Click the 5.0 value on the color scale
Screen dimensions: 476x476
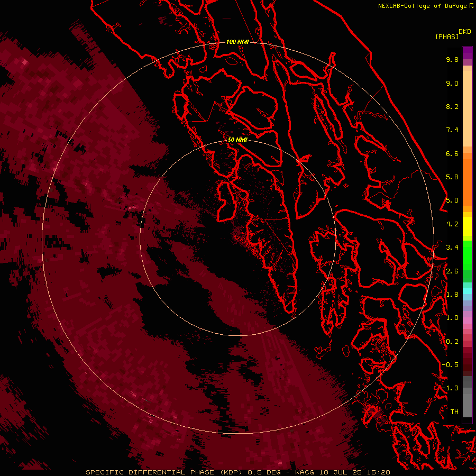(x=452, y=200)
